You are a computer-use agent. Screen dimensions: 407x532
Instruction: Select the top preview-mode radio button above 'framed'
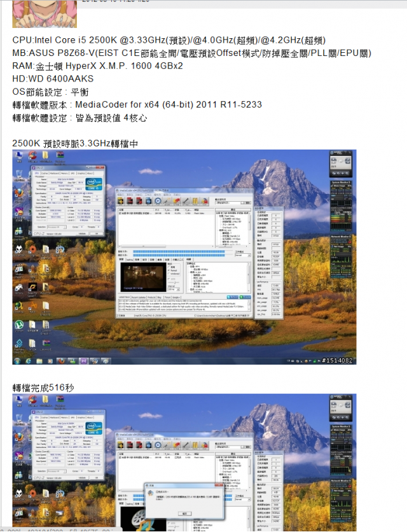point(169,267)
